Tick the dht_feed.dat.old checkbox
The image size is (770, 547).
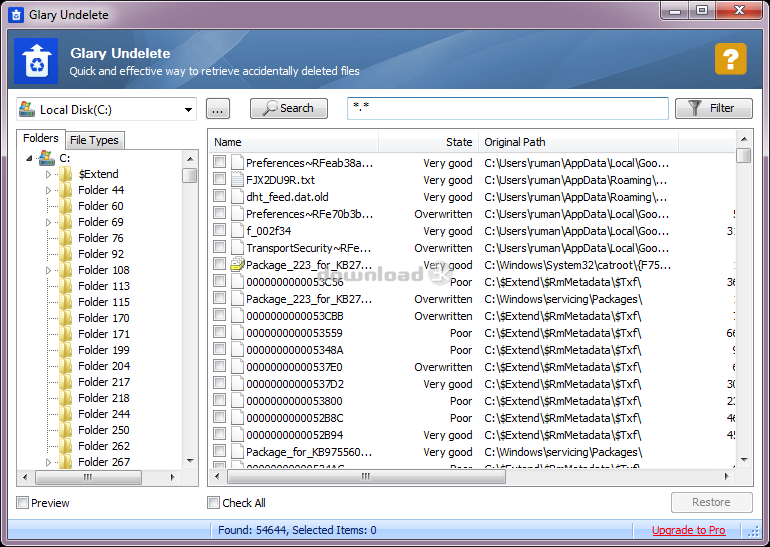[x=220, y=196]
